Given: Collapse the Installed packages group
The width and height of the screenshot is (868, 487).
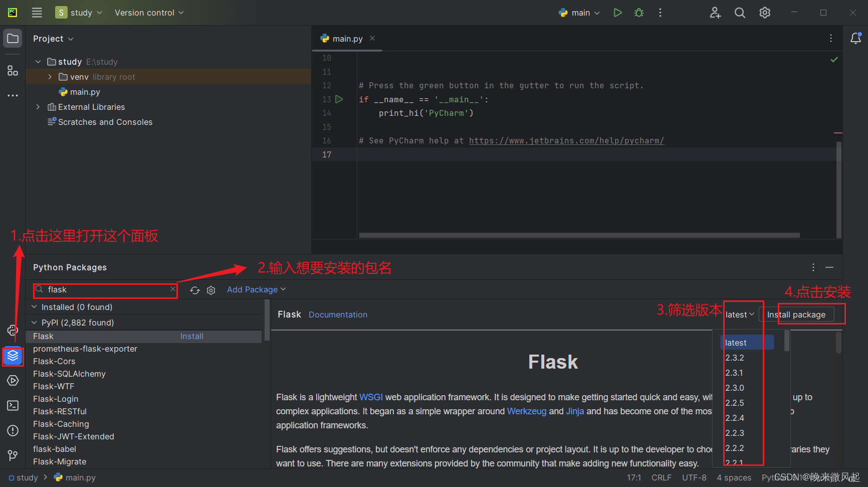Looking at the screenshot, I should point(34,307).
